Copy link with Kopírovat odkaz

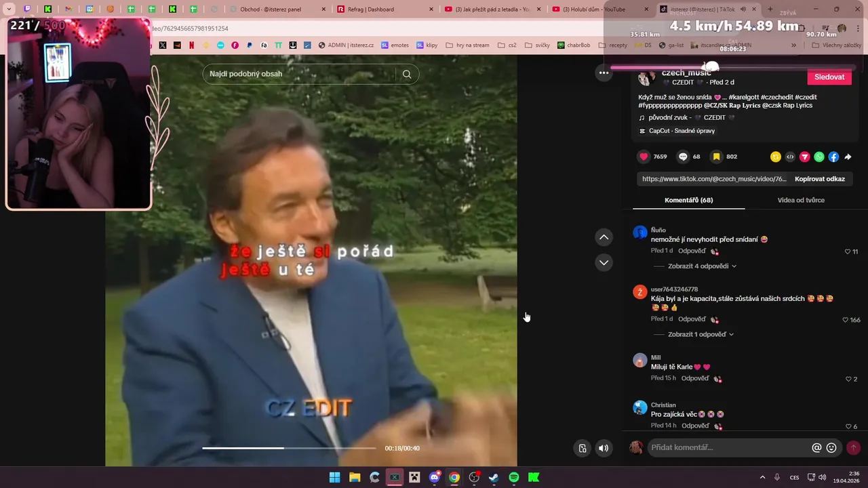820,179
